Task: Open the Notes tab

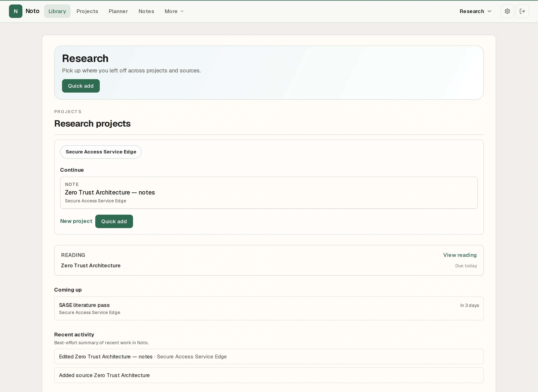Action: tap(146, 11)
